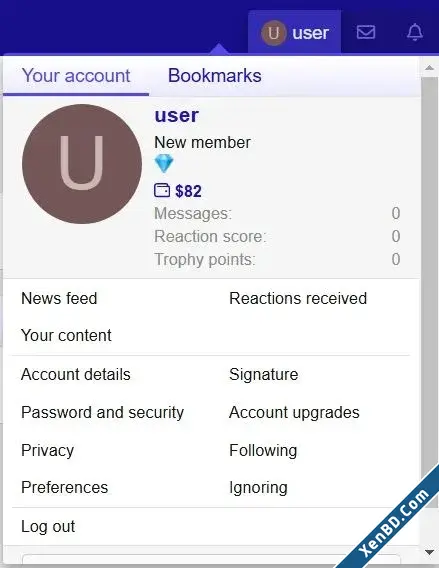Viewport: 439px width, 568px height.
Task: Open the envelope messages icon
Action: (366, 32)
